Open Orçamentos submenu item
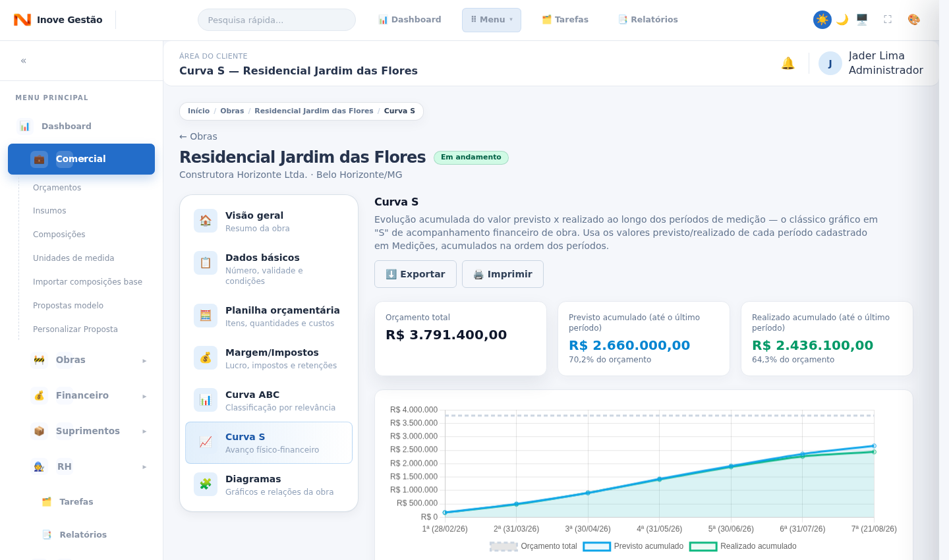Viewport: 949px width, 560px height. [57, 188]
